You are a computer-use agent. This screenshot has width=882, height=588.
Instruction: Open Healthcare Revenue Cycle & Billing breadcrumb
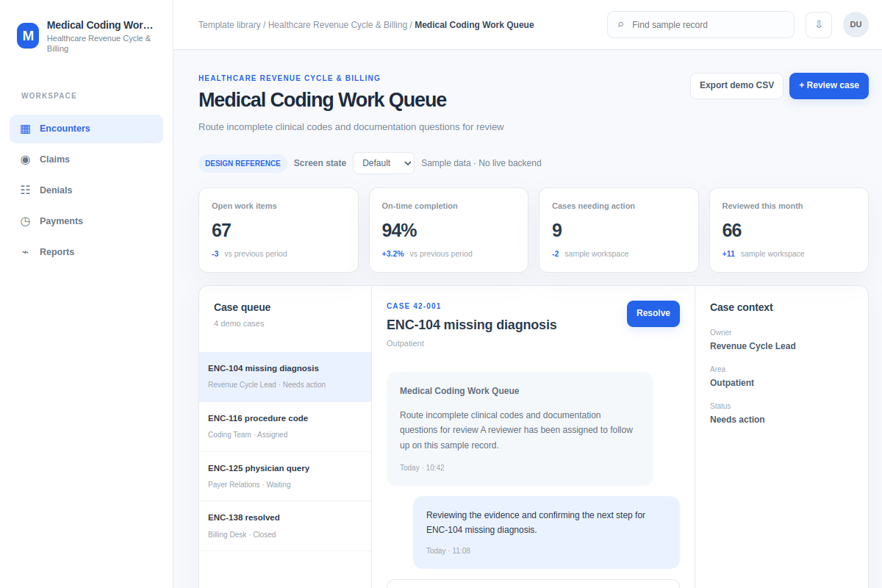(x=337, y=25)
